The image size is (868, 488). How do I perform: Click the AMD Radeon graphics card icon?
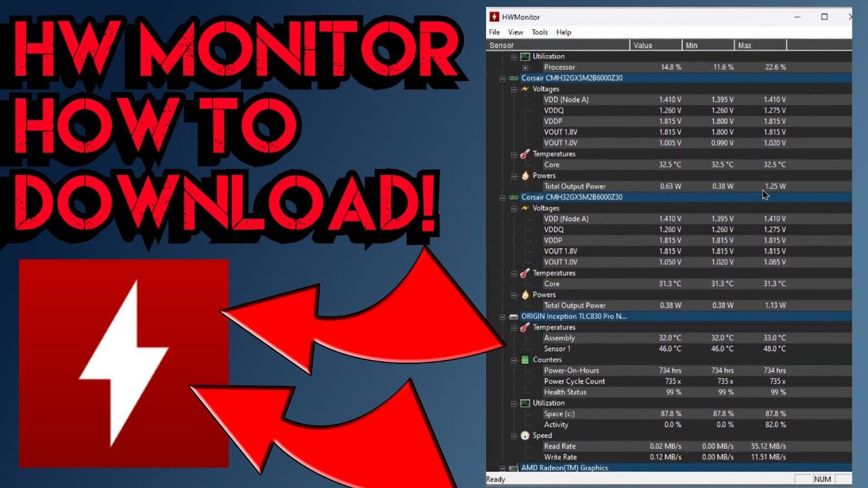(x=514, y=468)
